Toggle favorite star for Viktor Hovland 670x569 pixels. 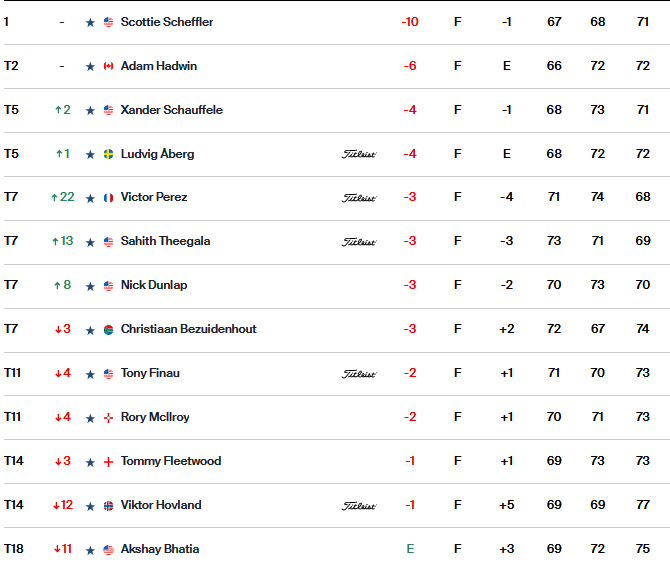pyautogui.click(x=90, y=506)
